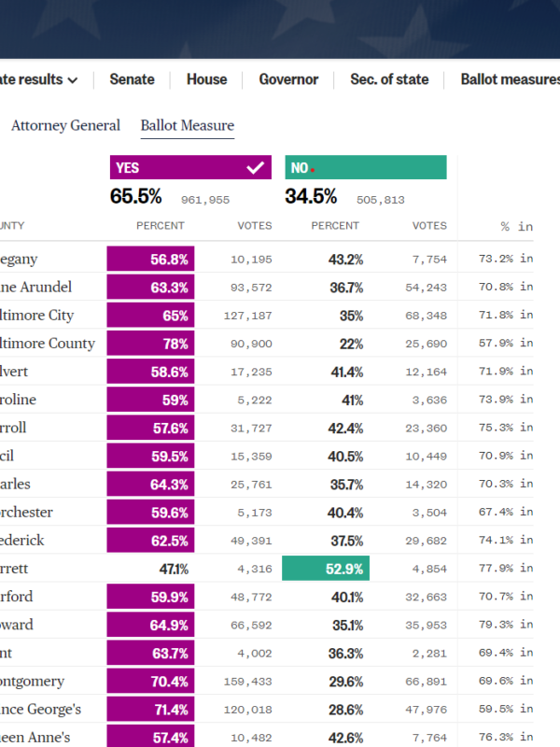Switch to the Attorney General tab

click(x=65, y=125)
